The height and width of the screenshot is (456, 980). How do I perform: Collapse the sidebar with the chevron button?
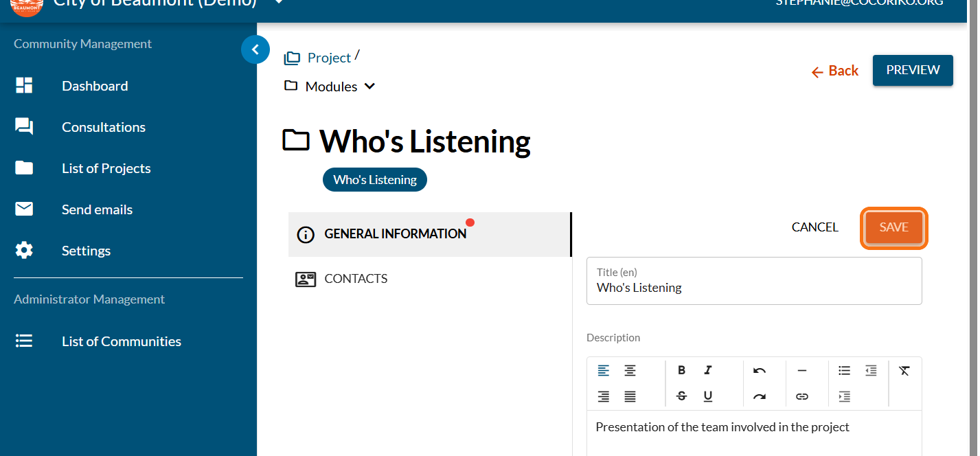255,49
